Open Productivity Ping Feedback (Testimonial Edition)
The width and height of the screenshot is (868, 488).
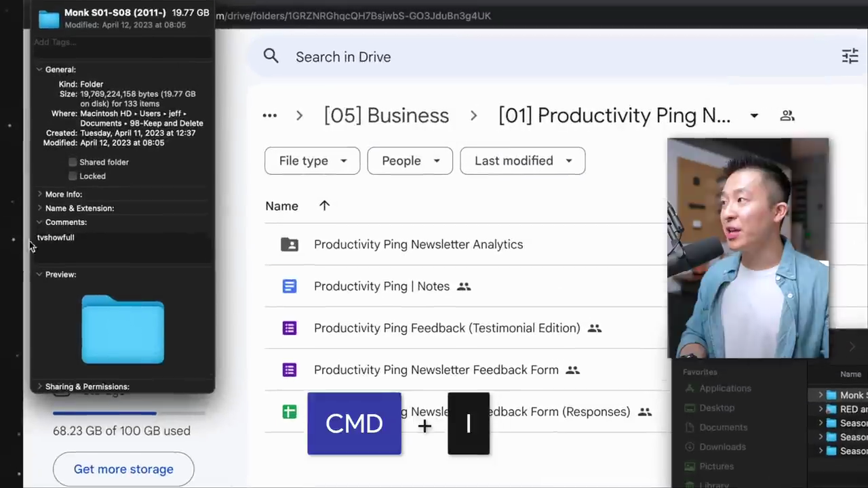[x=447, y=328]
